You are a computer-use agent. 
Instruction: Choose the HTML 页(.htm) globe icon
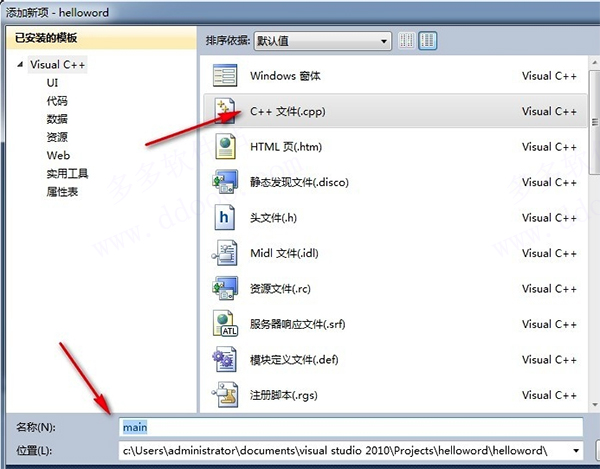(225, 147)
